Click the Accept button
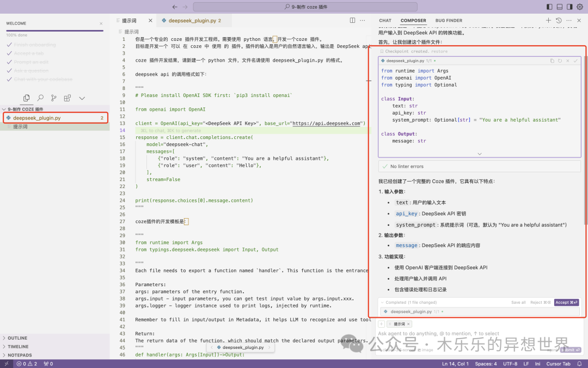Viewport: 588px width, 368px height. click(566, 302)
